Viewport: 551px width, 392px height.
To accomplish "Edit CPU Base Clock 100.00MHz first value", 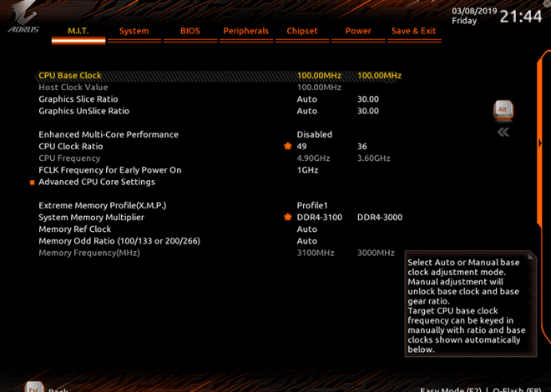I will coord(319,75).
